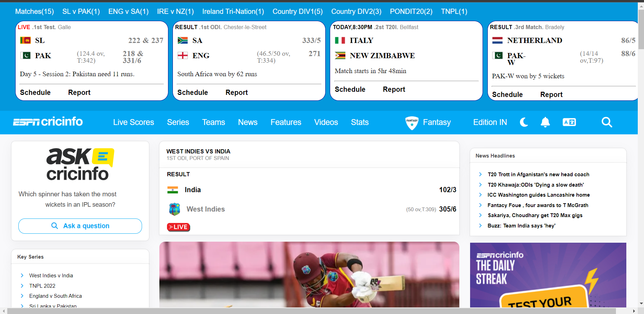
Task: Open search with the magnifier icon
Action: pos(607,122)
